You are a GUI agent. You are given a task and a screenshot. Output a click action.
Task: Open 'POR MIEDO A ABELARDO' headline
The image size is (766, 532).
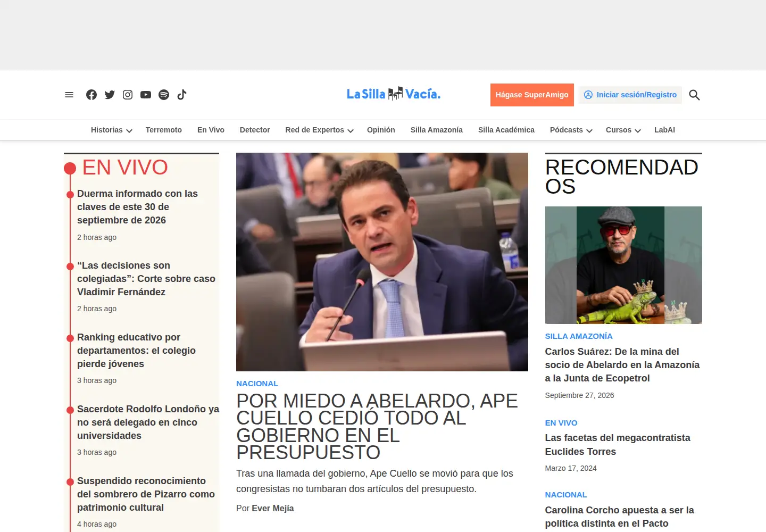click(x=377, y=427)
